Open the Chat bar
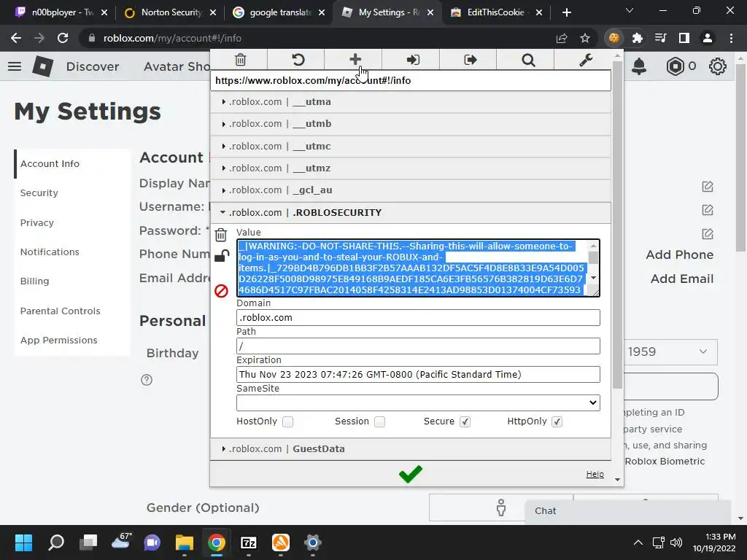Screen dimensions: 747x560 [x=628, y=511]
